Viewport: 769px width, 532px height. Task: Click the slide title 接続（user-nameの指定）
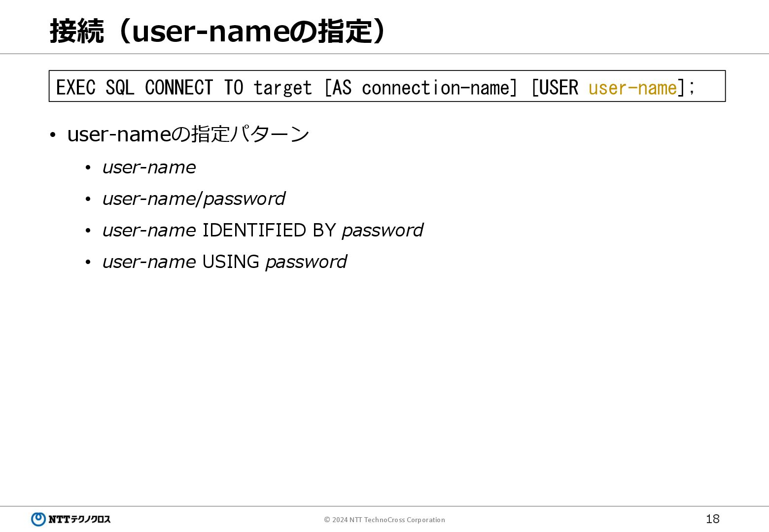(x=218, y=32)
